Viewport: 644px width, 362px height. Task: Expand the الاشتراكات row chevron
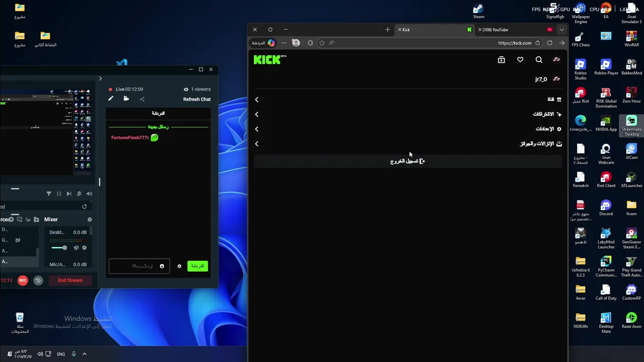click(x=257, y=114)
